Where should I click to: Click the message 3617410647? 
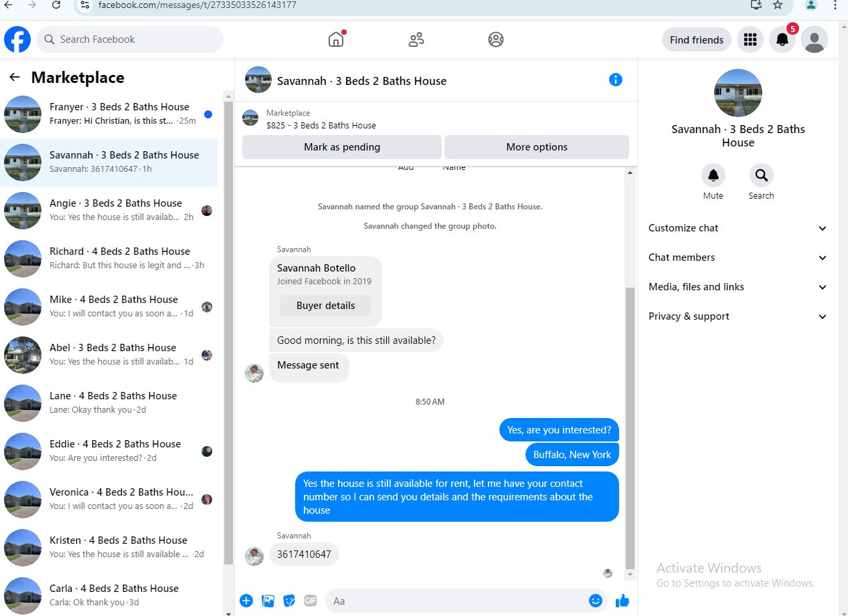point(304,554)
